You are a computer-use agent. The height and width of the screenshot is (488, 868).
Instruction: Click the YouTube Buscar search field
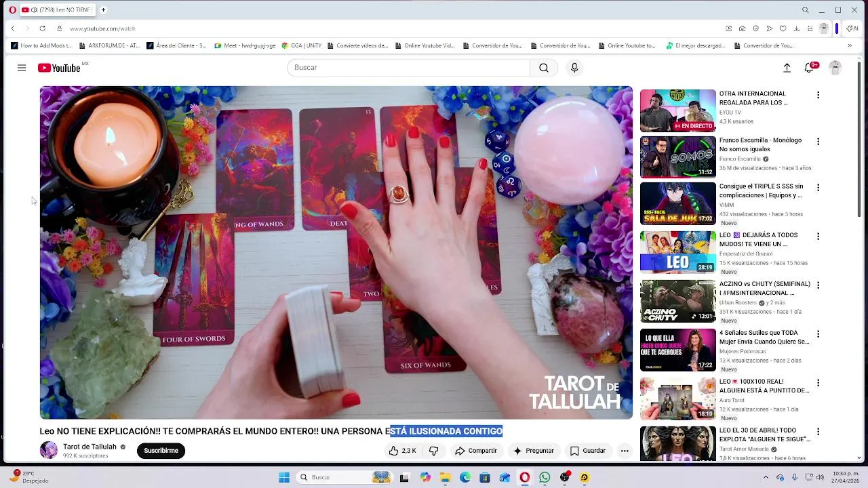tap(408, 68)
